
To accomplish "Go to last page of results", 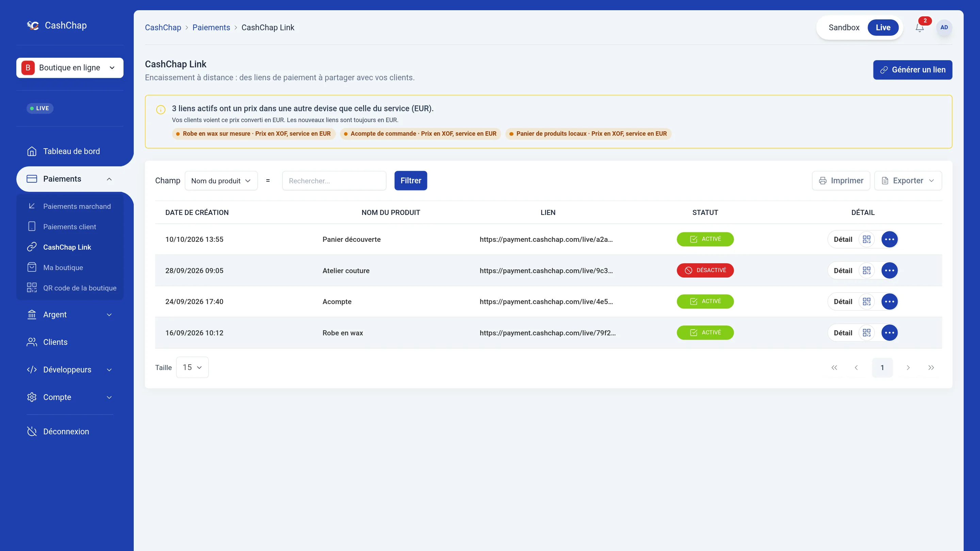I will click(931, 368).
